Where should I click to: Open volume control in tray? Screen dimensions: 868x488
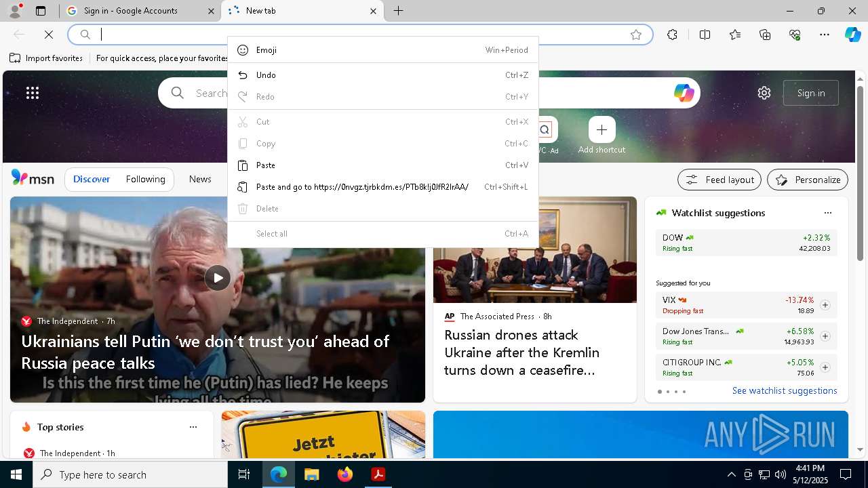[x=781, y=474]
